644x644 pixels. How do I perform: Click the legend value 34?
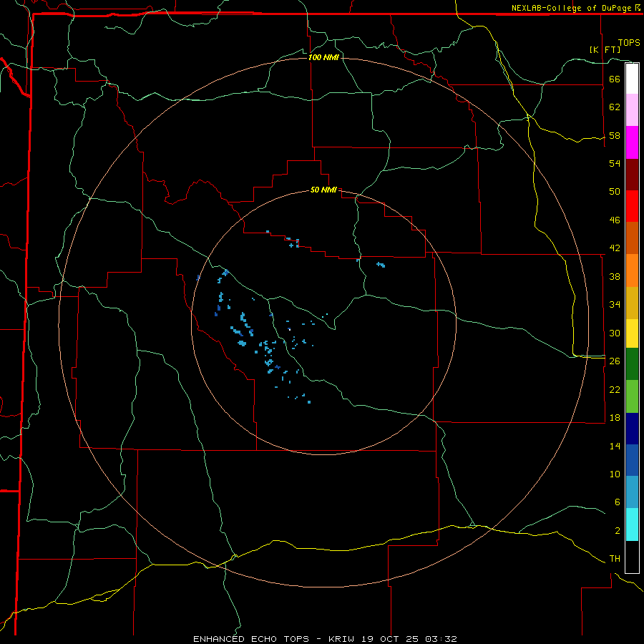pos(615,304)
